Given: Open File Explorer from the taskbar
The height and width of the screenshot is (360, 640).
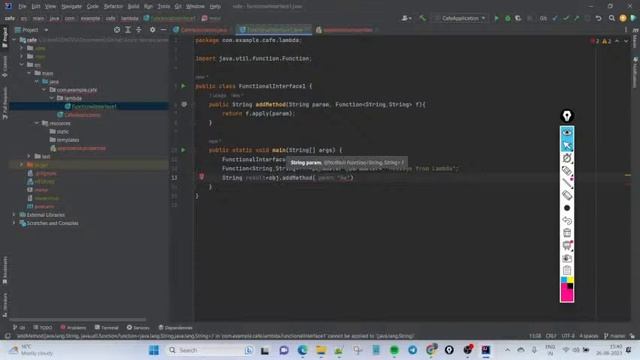Looking at the screenshot, I should [321, 350].
